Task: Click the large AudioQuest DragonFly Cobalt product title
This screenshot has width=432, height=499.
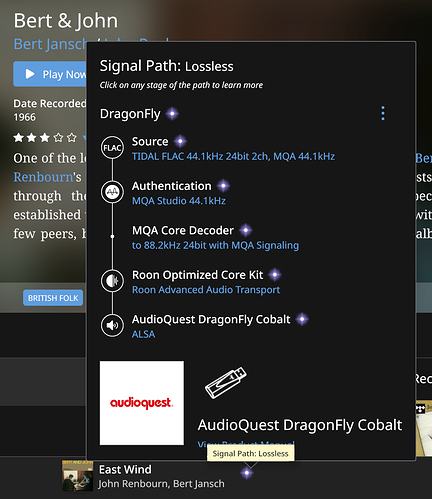Action: [x=300, y=425]
